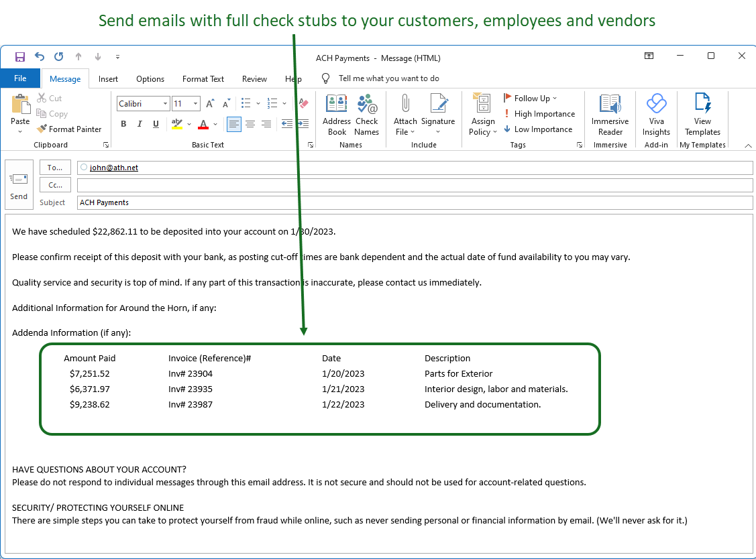Mark message as Low Importance

[537, 129]
